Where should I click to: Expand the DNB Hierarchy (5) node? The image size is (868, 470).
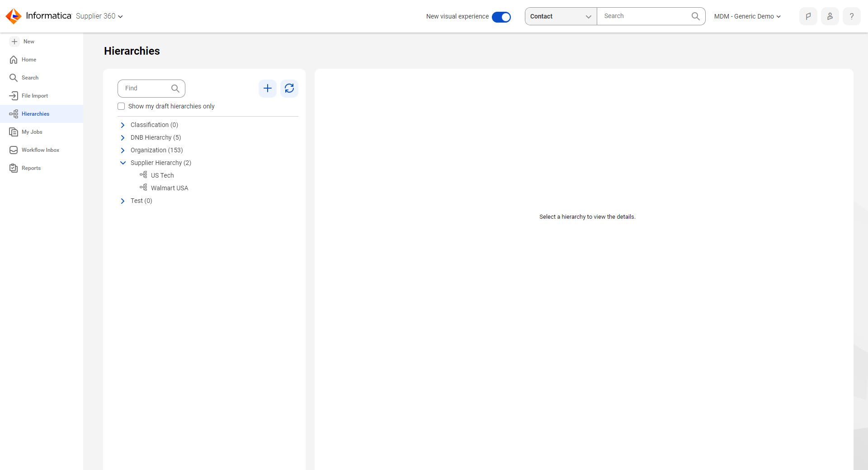click(123, 138)
